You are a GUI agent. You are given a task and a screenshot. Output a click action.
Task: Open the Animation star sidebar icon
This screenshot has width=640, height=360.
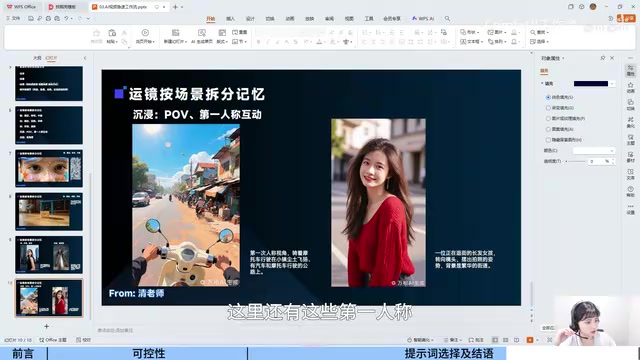(631, 87)
